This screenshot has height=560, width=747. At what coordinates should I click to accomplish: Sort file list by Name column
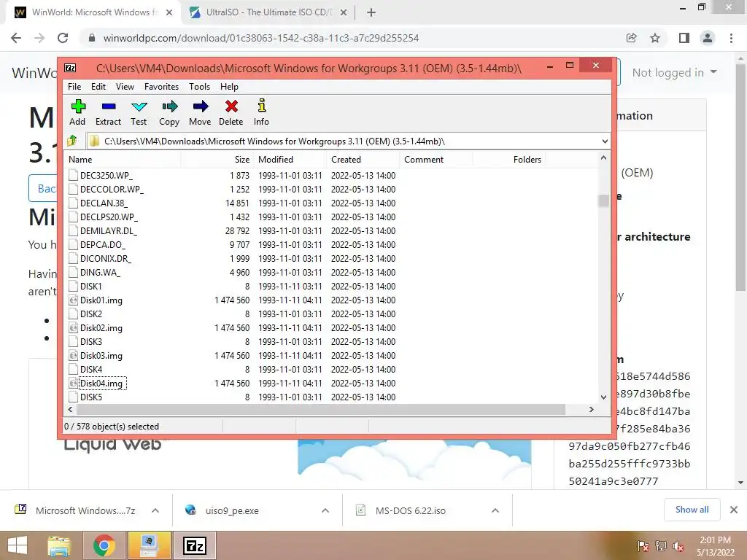click(122, 160)
